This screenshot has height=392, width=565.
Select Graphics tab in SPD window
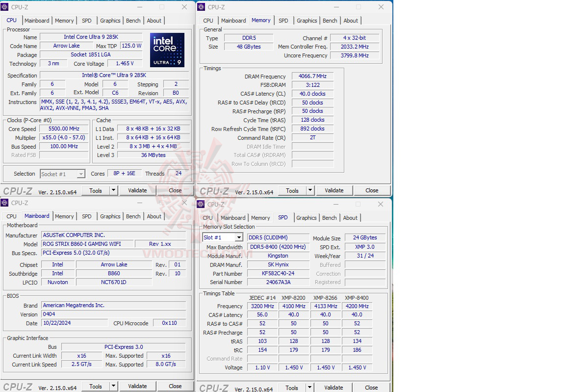(x=306, y=218)
